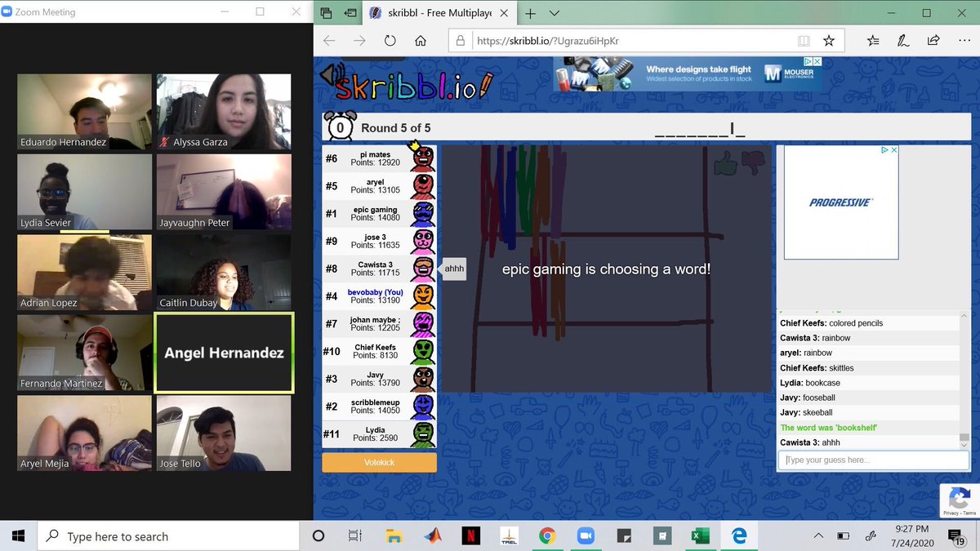Click the thumbs up like icon
This screenshot has width=980, height=551.
pos(724,163)
